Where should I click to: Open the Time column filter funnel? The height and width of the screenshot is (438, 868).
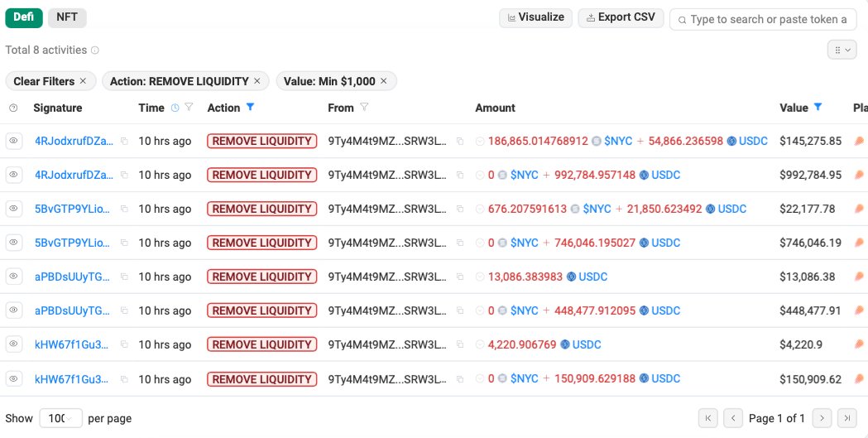(189, 108)
